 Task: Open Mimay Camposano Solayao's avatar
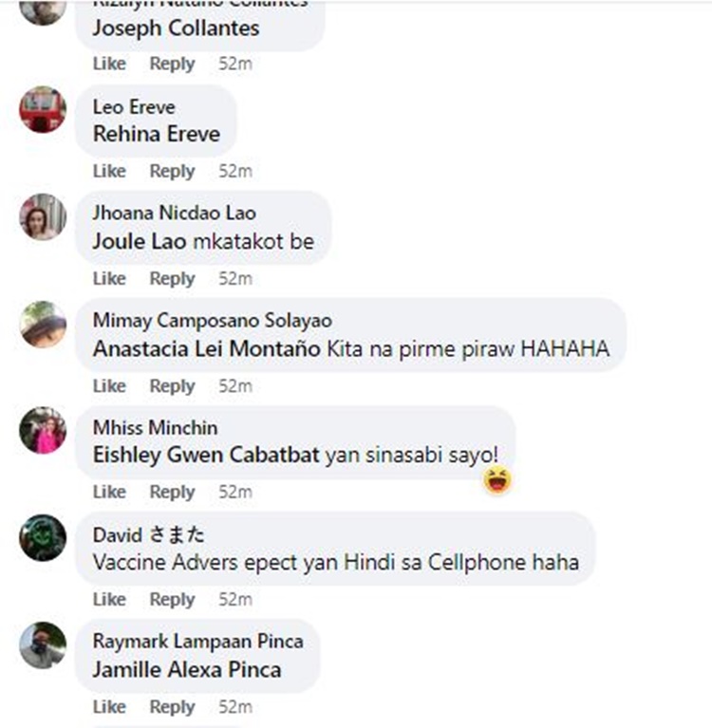click(43, 324)
